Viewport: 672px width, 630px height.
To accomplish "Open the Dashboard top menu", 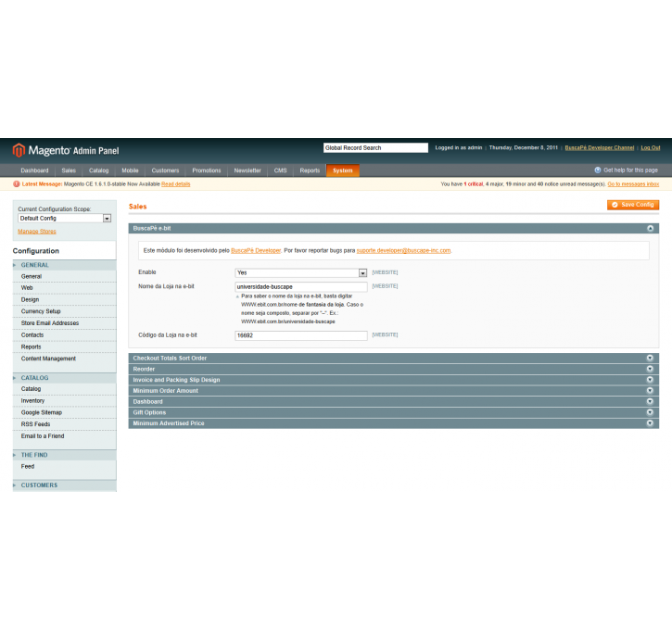I will coord(34,170).
